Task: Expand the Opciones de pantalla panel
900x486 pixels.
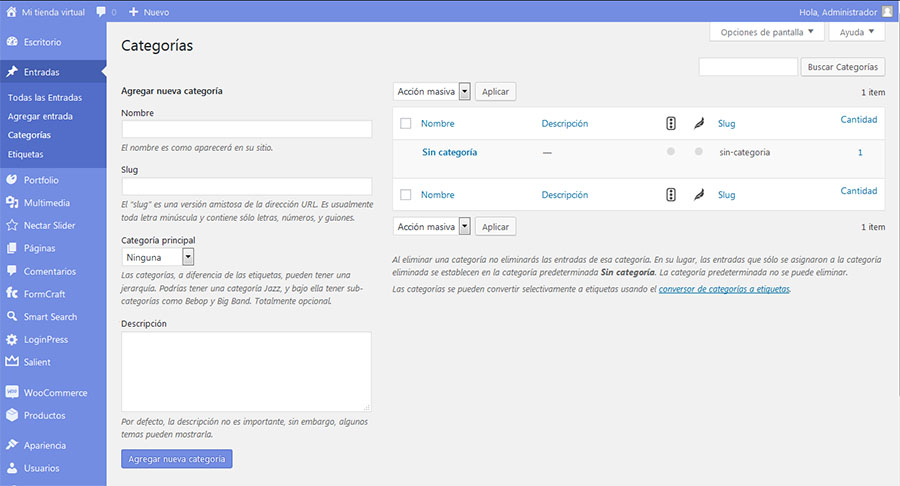Action: 767,32
